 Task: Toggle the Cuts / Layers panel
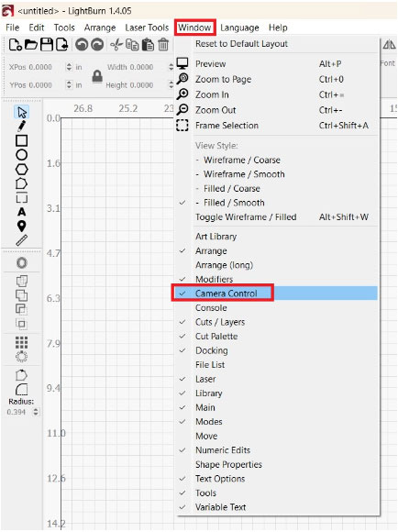pyautogui.click(x=275, y=322)
